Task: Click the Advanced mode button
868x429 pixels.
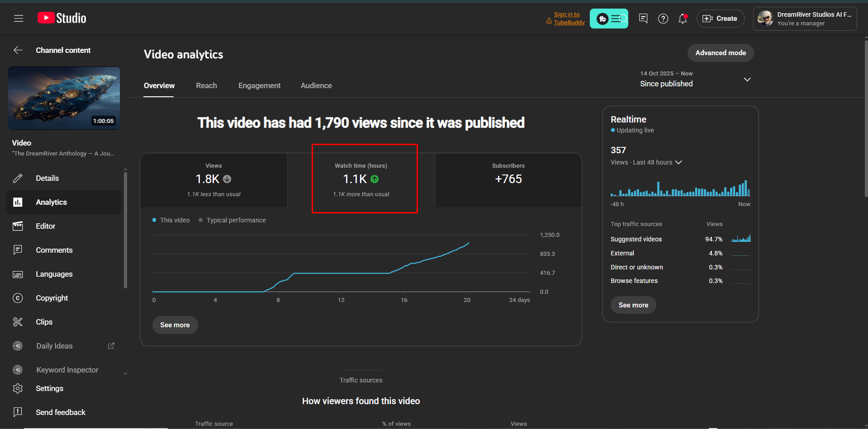Action: pos(720,53)
